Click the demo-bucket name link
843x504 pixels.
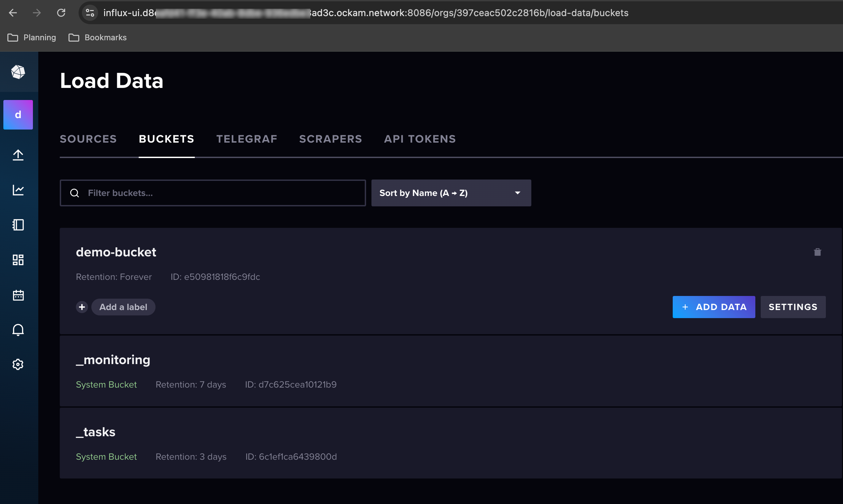[116, 252]
